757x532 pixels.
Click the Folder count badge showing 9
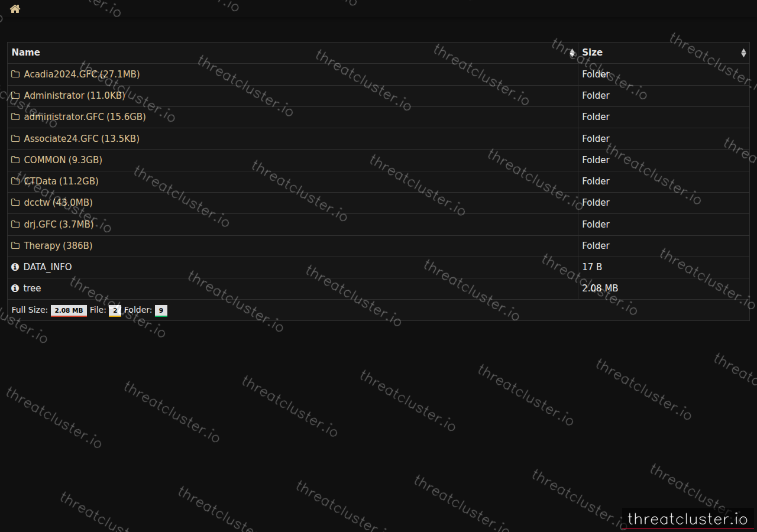[161, 310]
